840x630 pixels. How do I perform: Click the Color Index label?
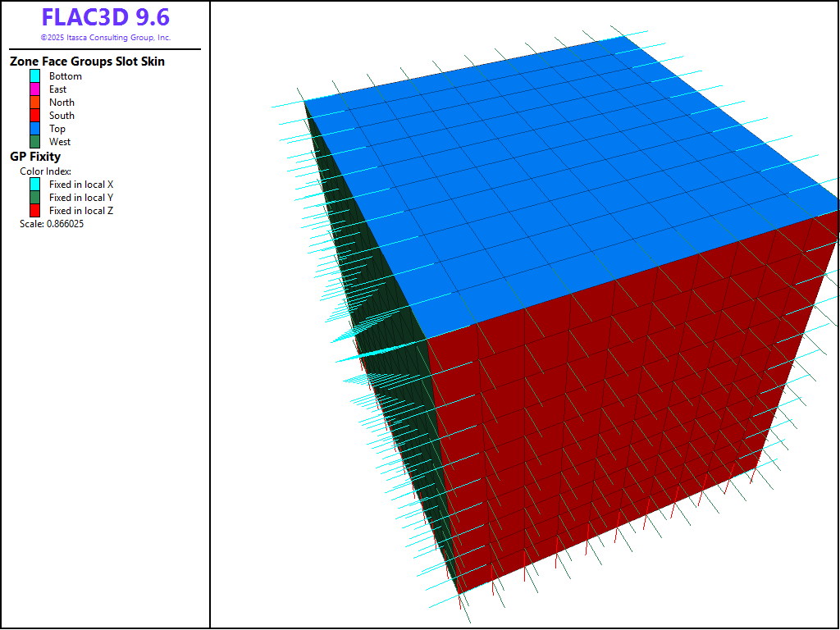[46, 171]
